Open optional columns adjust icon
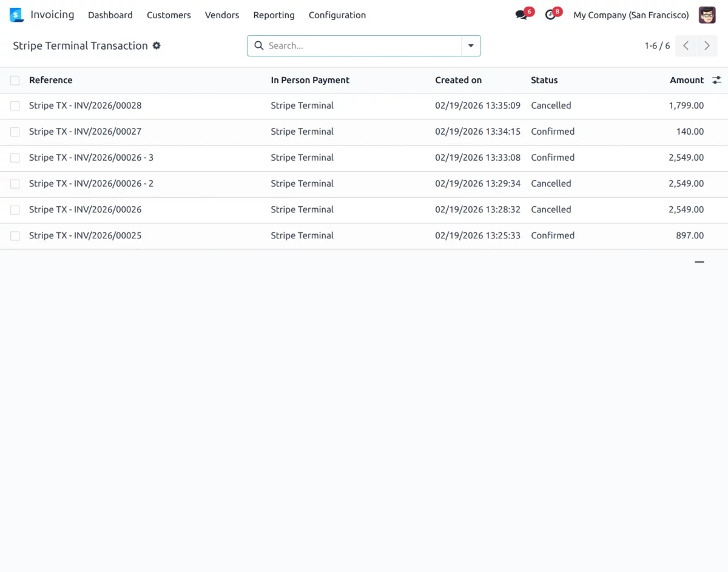 [716, 80]
